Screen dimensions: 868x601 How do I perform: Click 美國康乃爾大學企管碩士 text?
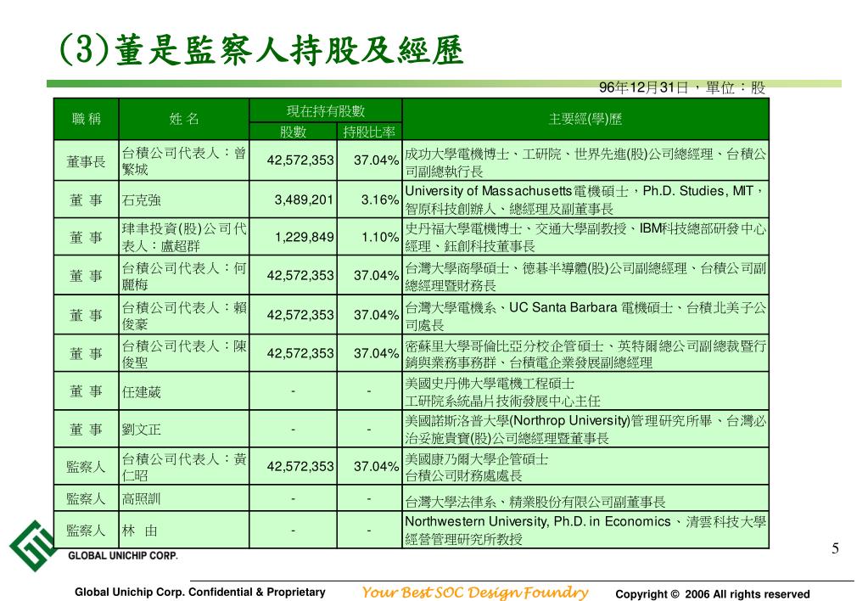pos(477,459)
